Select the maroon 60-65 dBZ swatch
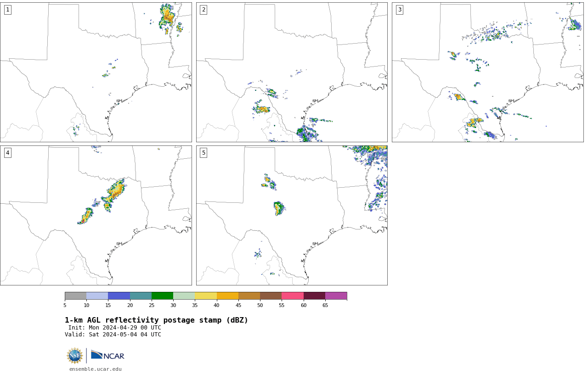 (314, 296)
